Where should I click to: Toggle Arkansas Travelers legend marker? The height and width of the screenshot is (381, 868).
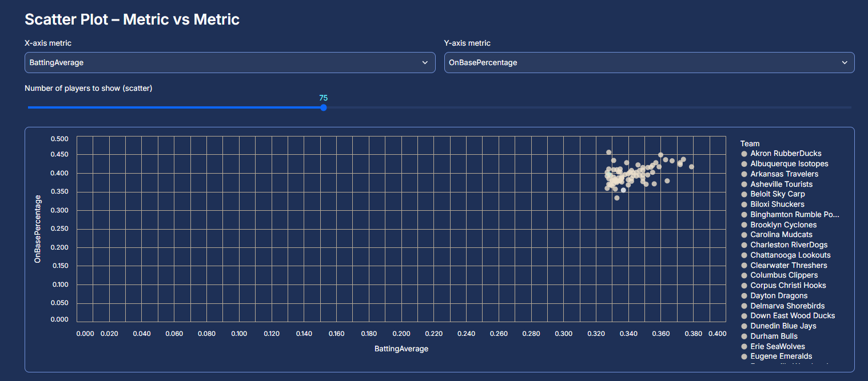pyautogui.click(x=744, y=174)
